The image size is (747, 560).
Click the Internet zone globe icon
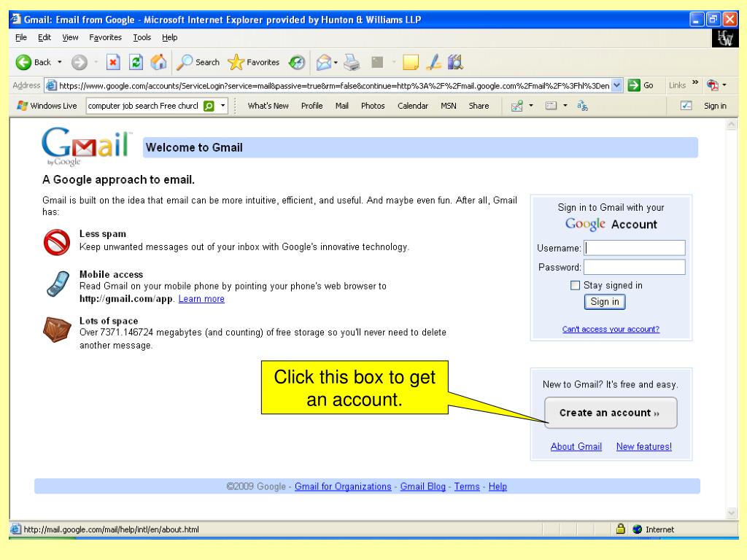637,529
